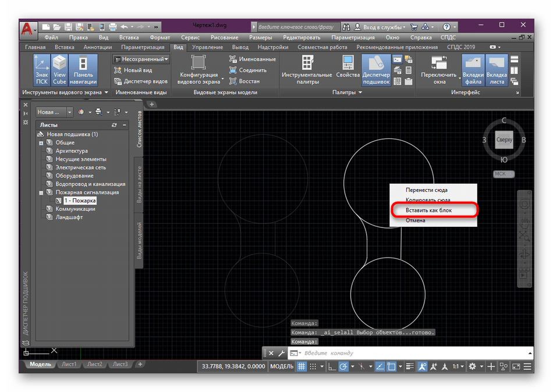
Task: Click the View Cube ribbon icon
Action: click(x=59, y=70)
